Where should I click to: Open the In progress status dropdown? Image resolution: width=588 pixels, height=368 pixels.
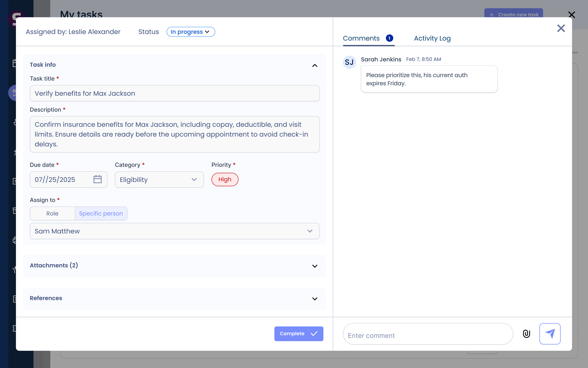[191, 32]
